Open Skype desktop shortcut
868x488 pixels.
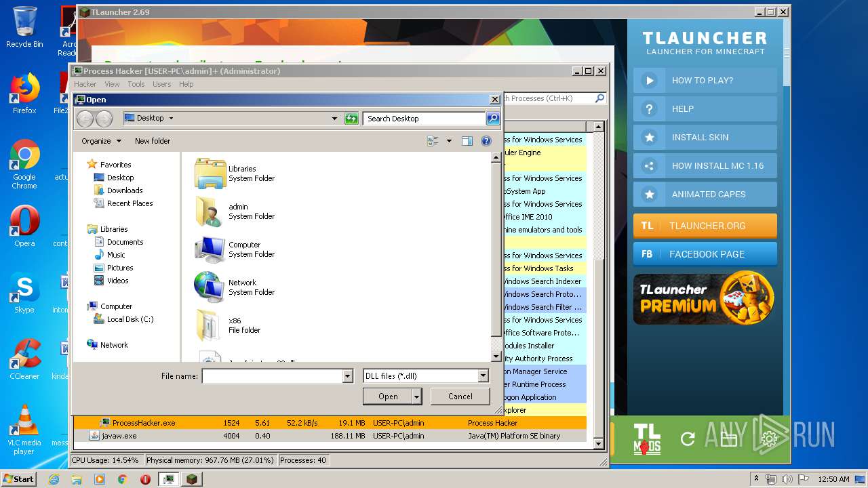point(24,293)
